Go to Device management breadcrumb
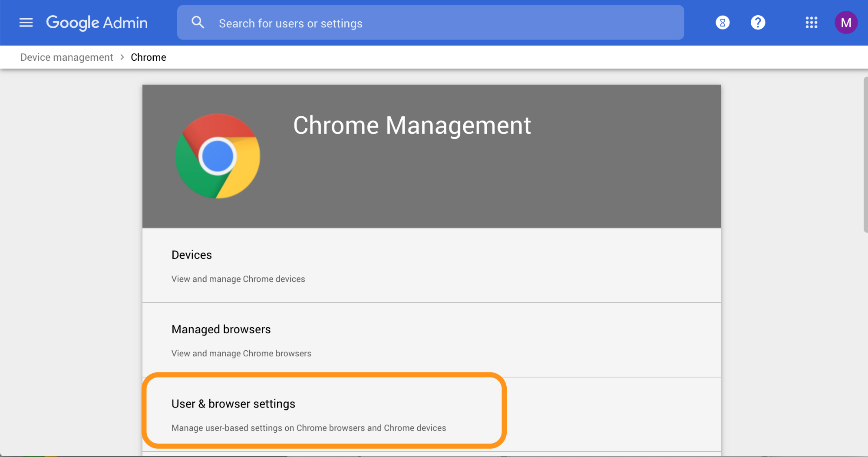The width and height of the screenshot is (868, 457). [66, 57]
